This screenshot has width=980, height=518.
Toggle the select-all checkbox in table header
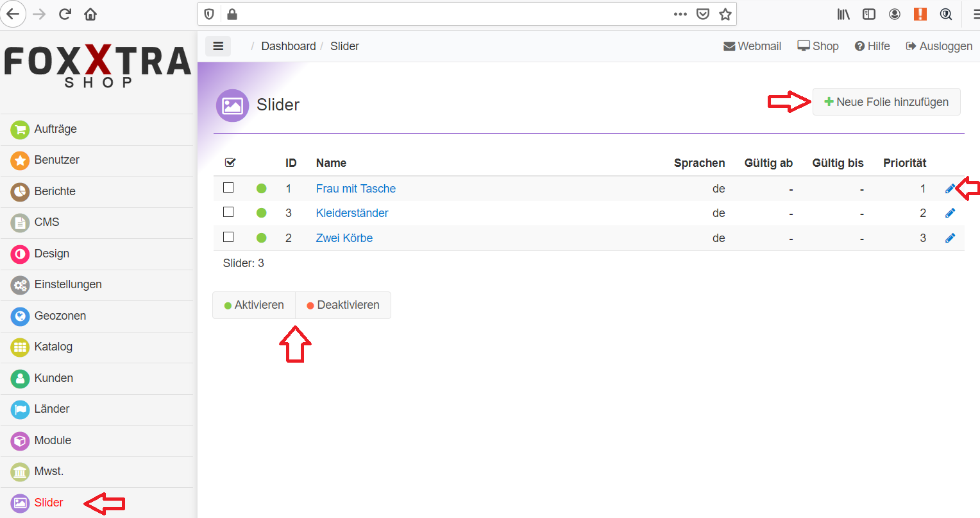[230, 162]
